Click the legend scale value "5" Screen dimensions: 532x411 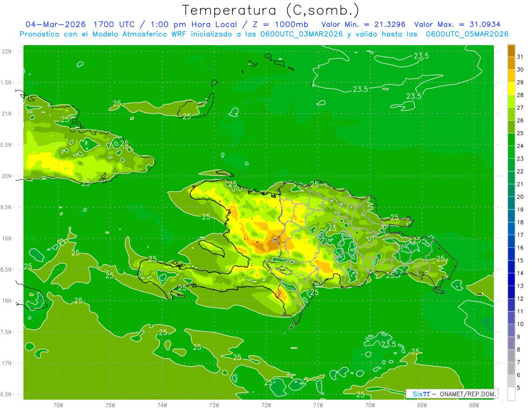coord(518,388)
